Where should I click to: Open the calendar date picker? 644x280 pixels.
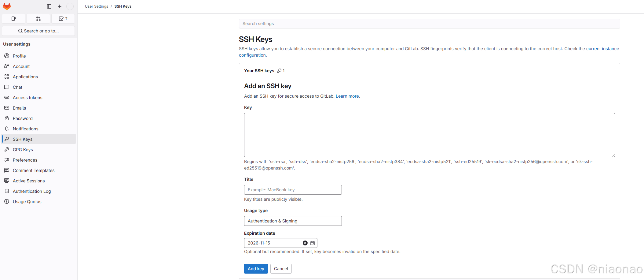point(313,243)
